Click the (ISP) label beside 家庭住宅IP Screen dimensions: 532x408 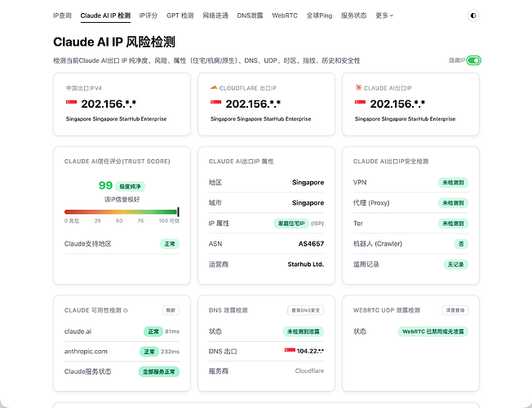click(x=317, y=224)
